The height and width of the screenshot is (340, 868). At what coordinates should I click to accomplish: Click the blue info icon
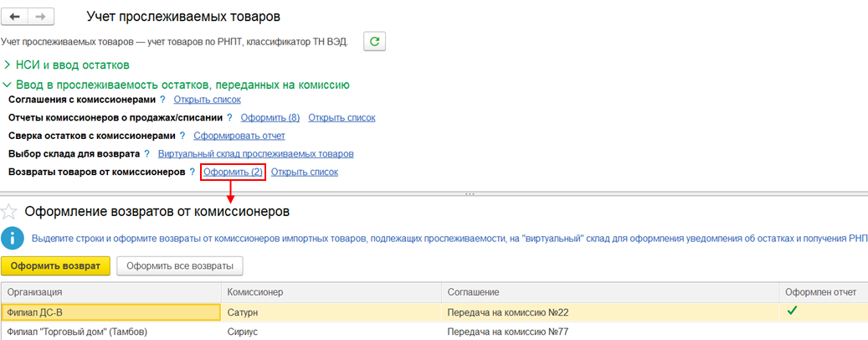point(13,238)
